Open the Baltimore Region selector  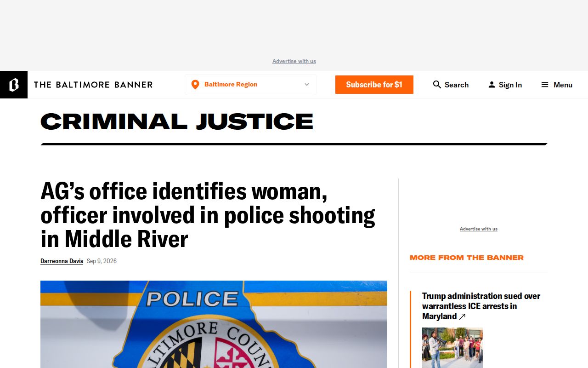[x=251, y=85]
